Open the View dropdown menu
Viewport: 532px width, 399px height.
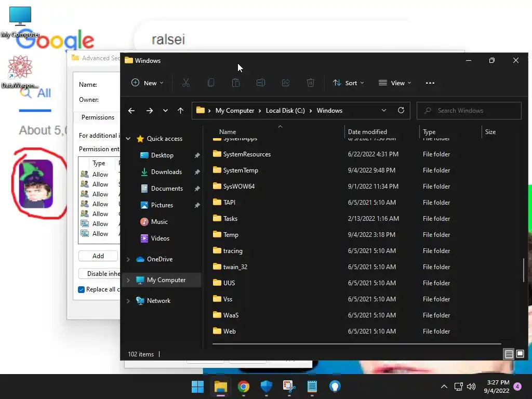(x=395, y=83)
